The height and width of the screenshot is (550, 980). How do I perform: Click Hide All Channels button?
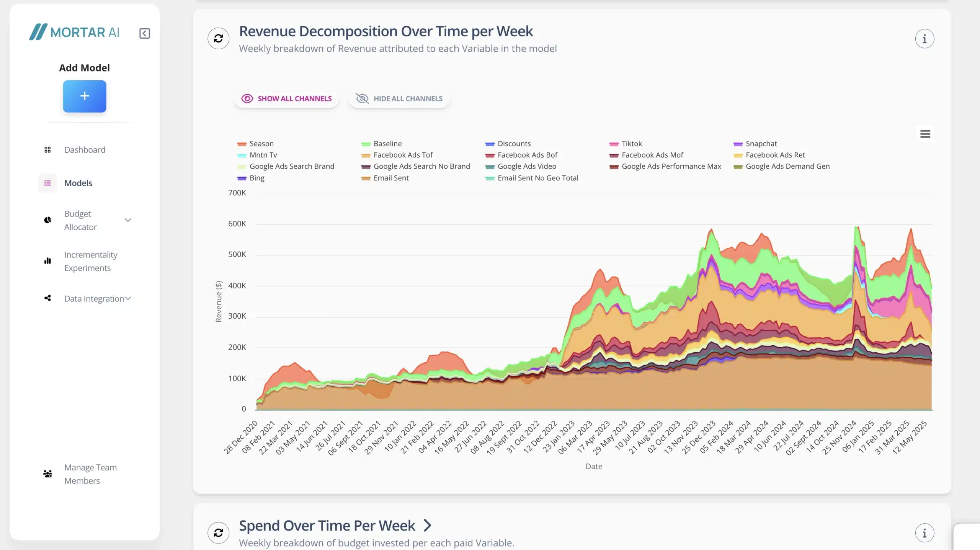pos(399,99)
